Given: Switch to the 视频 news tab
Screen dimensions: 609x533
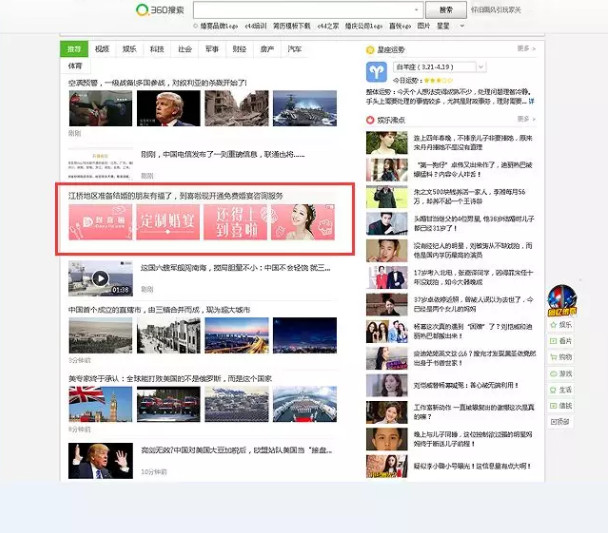Looking at the screenshot, I should click(102, 48).
